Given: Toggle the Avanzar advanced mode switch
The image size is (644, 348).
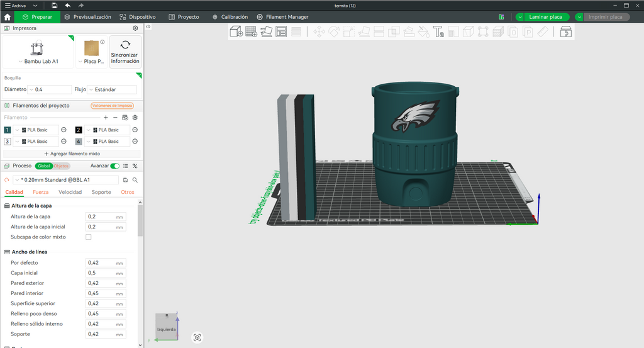Looking at the screenshot, I should (115, 166).
